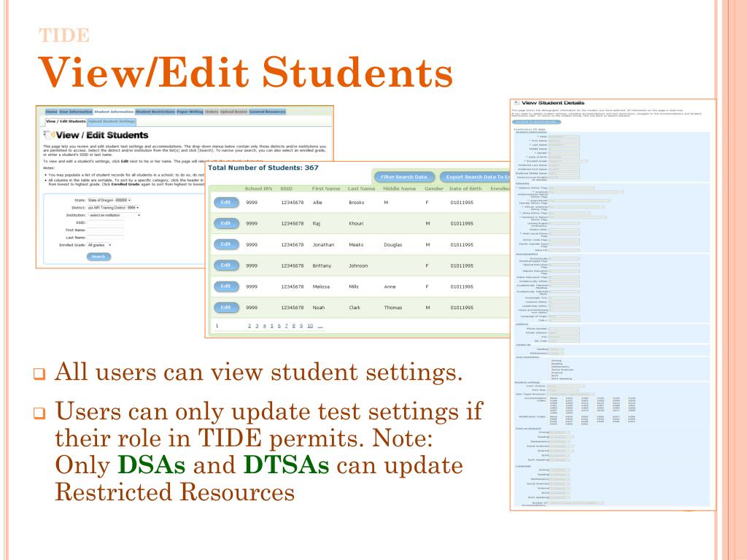
Task: Click the First Name input field
Action: [x=105, y=230]
